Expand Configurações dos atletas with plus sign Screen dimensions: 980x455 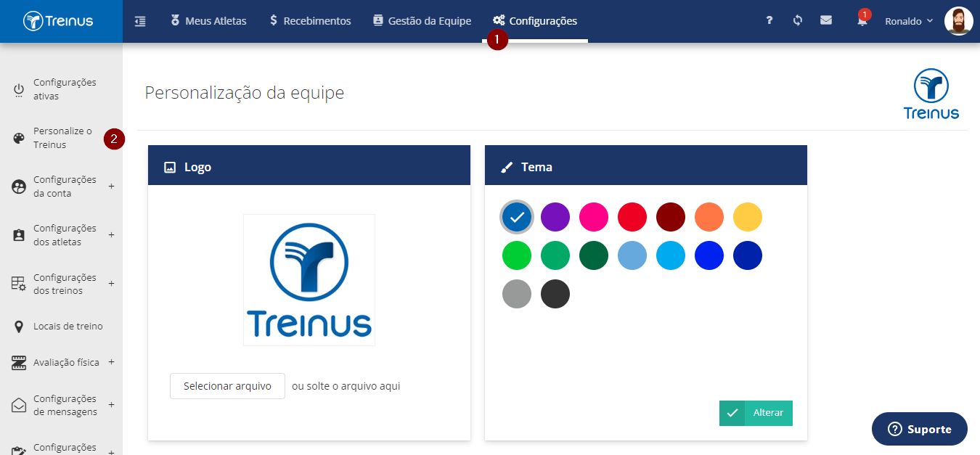coord(111,235)
